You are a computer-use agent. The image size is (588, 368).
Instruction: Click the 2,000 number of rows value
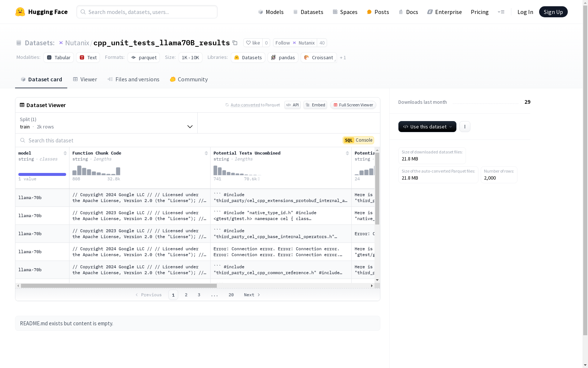[490, 178]
